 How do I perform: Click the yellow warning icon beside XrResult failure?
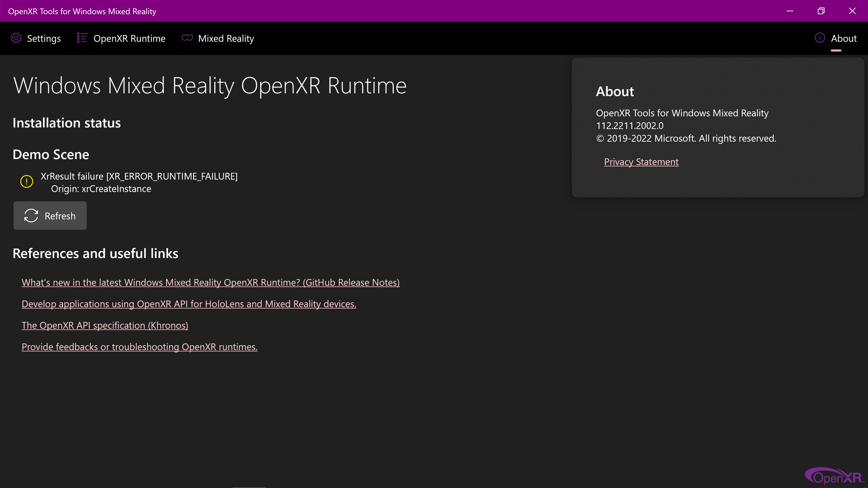(27, 181)
